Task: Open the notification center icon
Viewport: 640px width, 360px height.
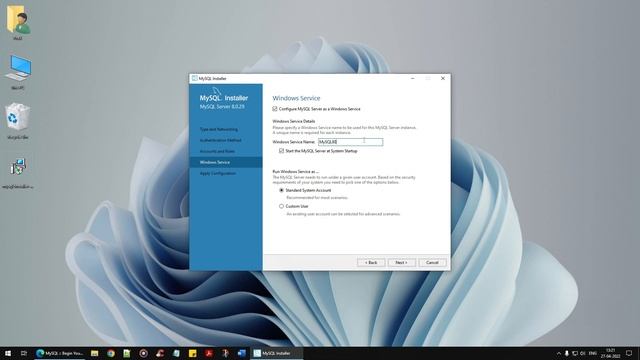Action: pyautogui.click(x=629, y=353)
